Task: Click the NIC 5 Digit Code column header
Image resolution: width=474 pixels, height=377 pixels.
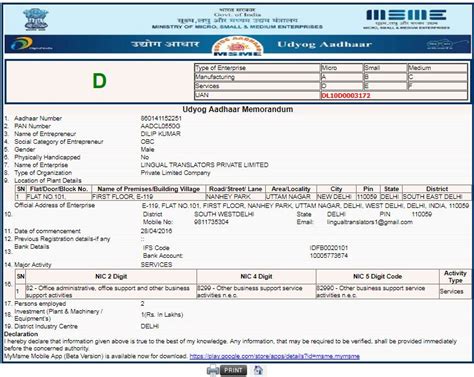Action: pyautogui.click(x=377, y=276)
